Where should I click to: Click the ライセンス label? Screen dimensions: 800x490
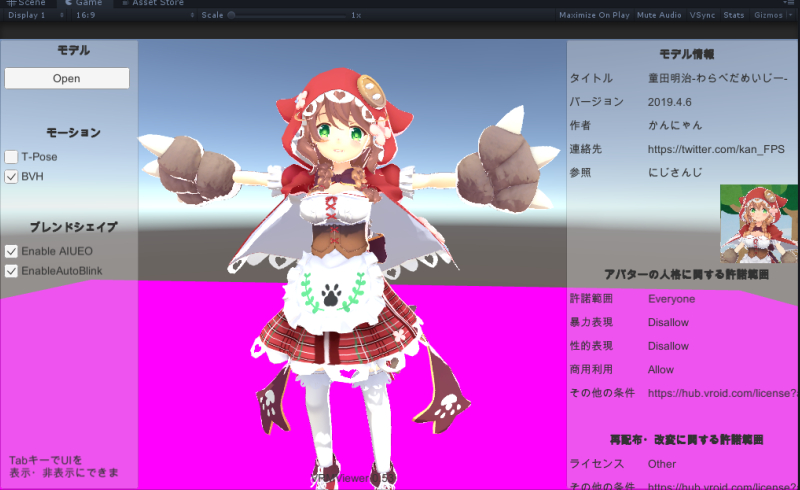click(x=596, y=464)
